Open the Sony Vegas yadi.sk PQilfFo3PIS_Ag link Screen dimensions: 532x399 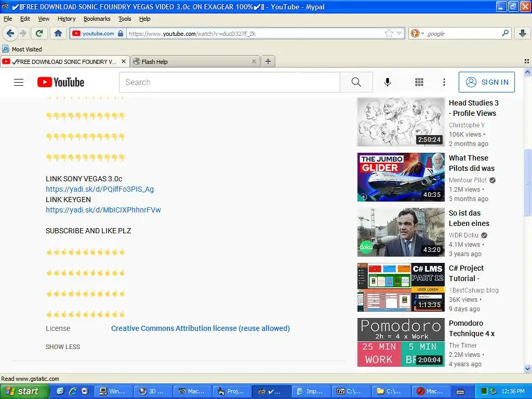(100, 189)
